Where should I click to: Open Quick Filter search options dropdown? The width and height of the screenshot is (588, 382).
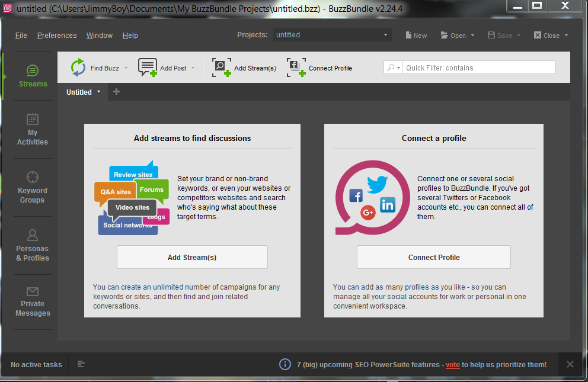point(393,68)
